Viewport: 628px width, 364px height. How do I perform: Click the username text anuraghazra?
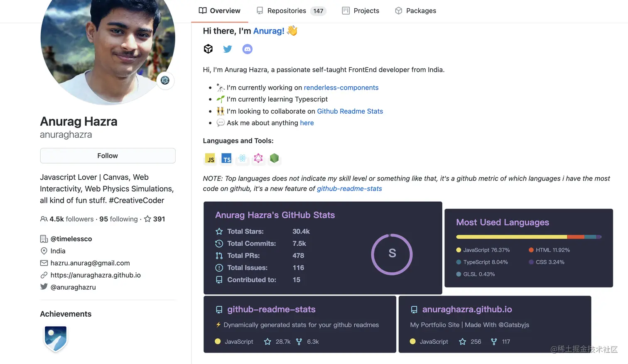coord(66,134)
